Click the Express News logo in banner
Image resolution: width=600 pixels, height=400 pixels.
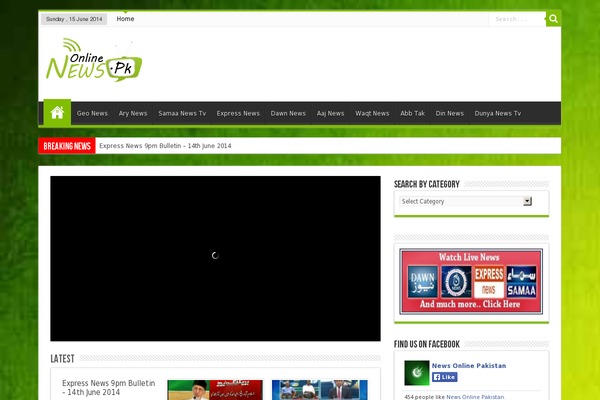(489, 282)
